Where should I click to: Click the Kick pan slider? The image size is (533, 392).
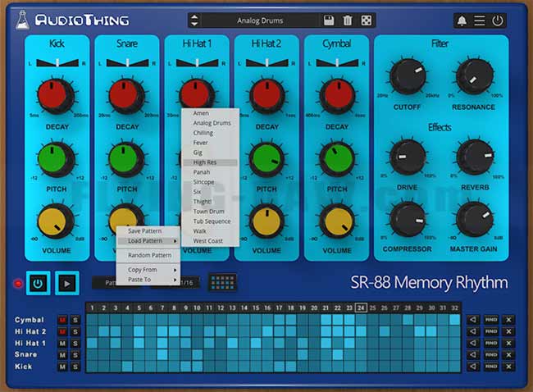[57, 63]
